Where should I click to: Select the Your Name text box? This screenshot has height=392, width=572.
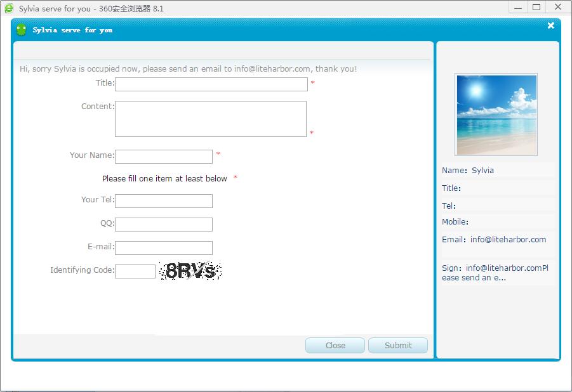163,157
